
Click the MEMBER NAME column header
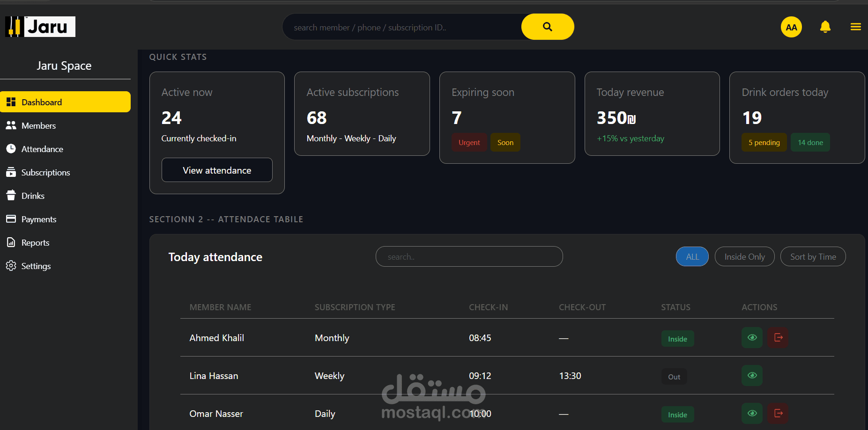(x=220, y=307)
